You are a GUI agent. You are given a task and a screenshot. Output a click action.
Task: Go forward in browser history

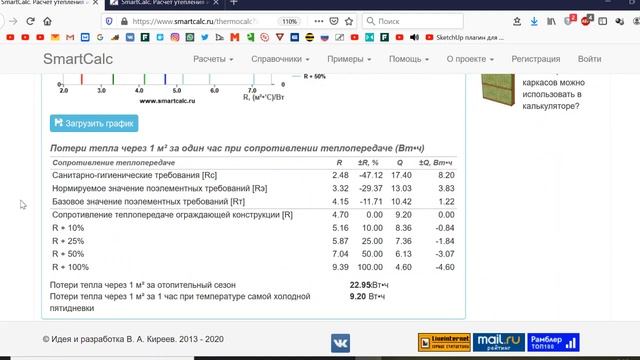pos(13,21)
